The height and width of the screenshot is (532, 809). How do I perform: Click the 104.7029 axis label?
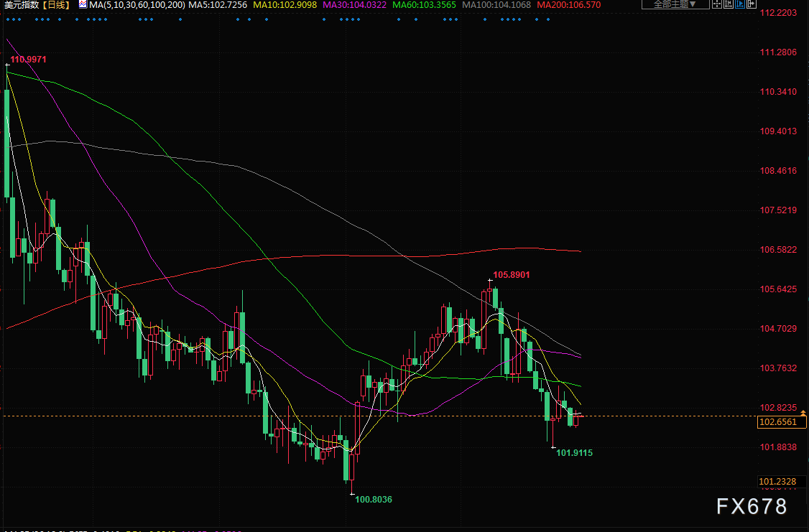[x=778, y=328]
